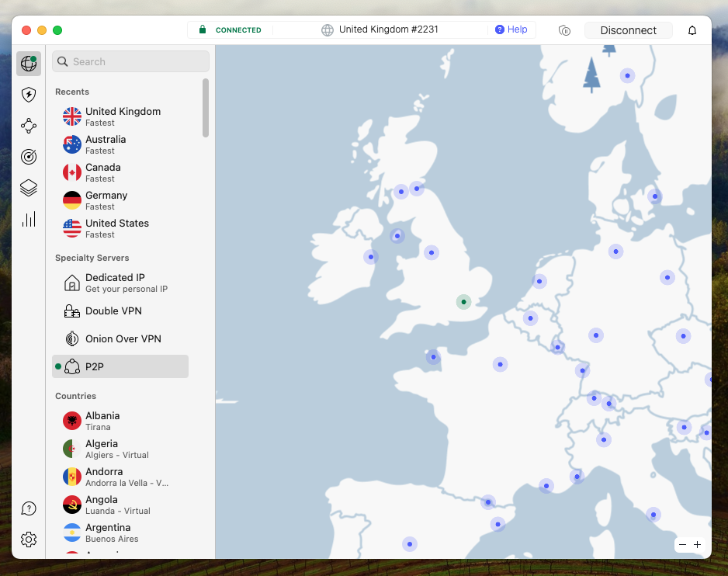Viewport: 728px width, 576px height.
Task: Connect to Argentina Buenos Aires
Action: pos(120,533)
